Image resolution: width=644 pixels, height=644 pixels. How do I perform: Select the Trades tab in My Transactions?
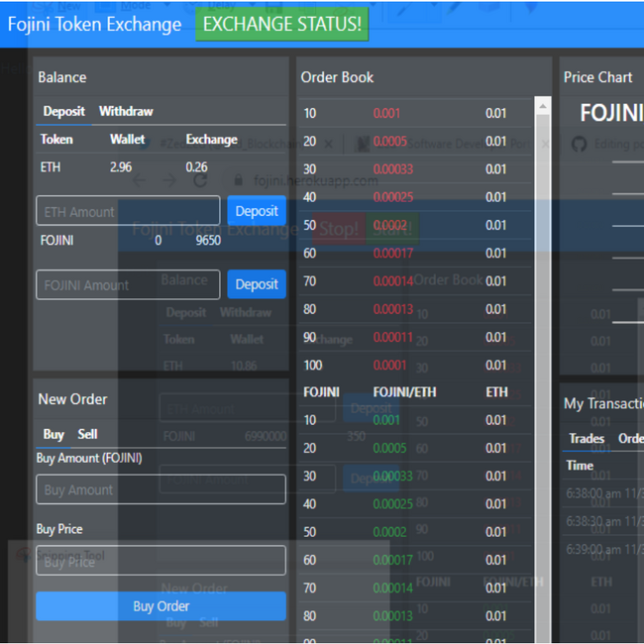pos(587,438)
